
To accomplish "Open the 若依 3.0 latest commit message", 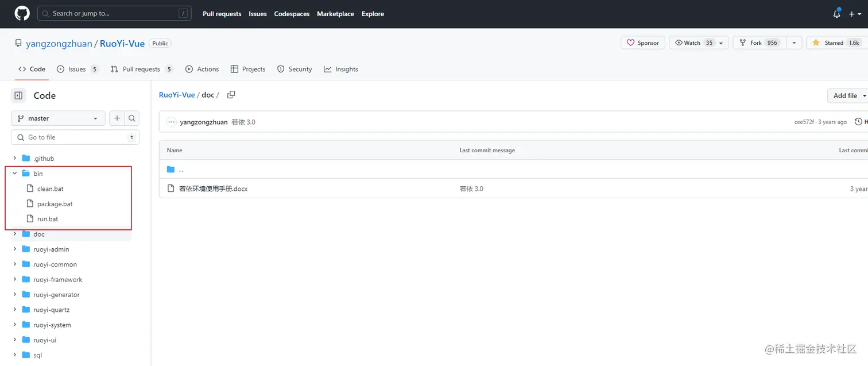I will [x=243, y=122].
